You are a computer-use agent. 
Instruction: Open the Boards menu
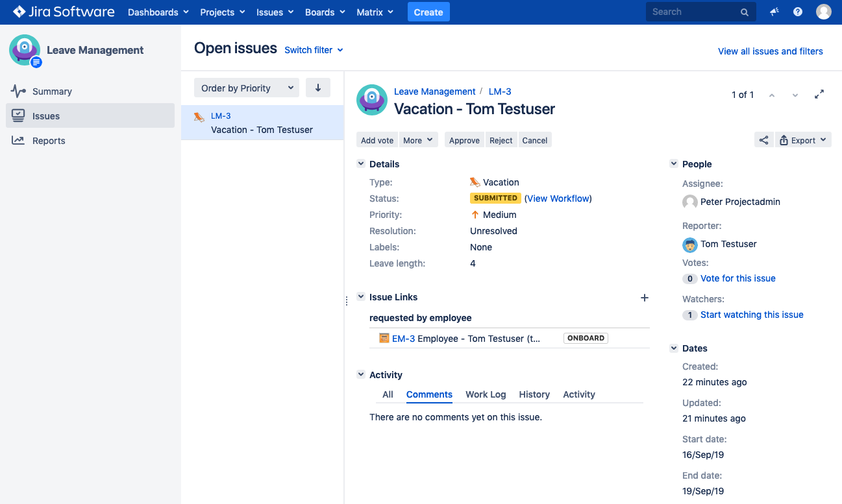click(x=325, y=12)
